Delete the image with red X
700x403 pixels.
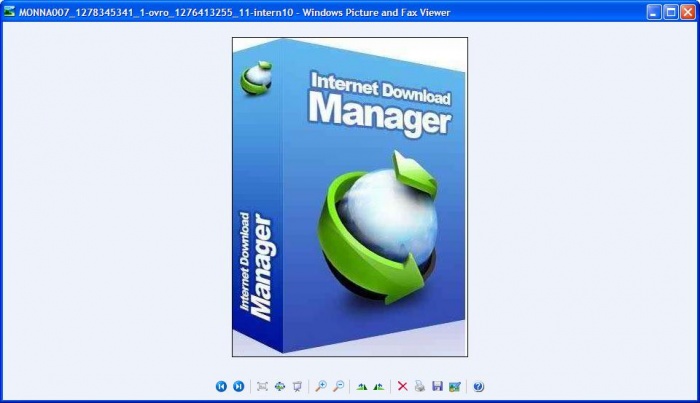402,386
